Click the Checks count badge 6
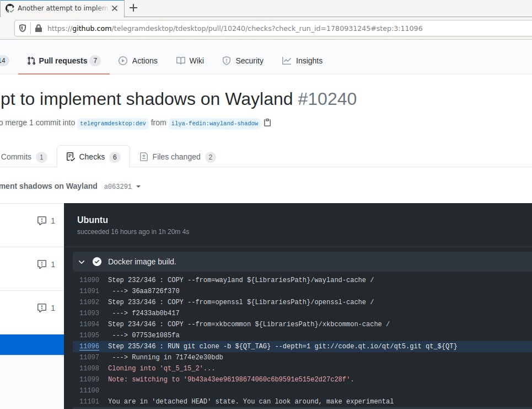Image resolution: width=532 pixels, height=409 pixels. coord(115,157)
